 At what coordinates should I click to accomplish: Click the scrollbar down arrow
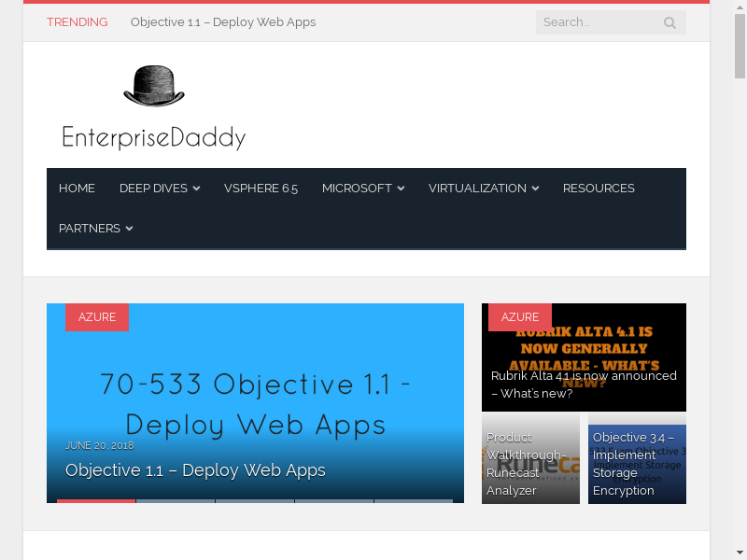740,553
